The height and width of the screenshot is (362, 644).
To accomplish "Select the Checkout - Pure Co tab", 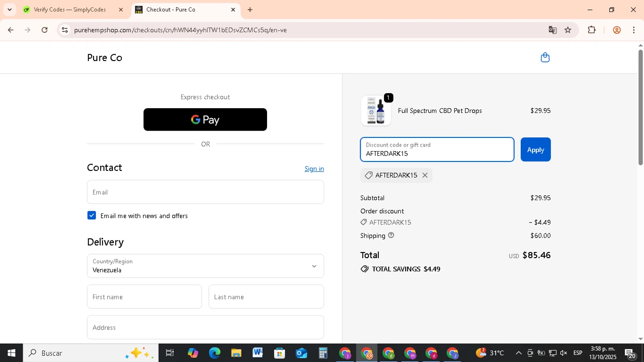I will [186, 9].
